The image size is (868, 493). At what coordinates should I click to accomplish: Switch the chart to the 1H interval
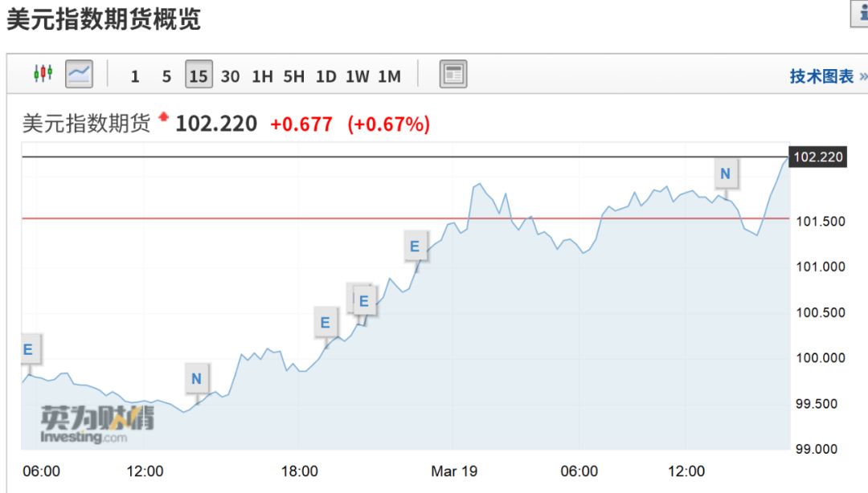(262, 76)
